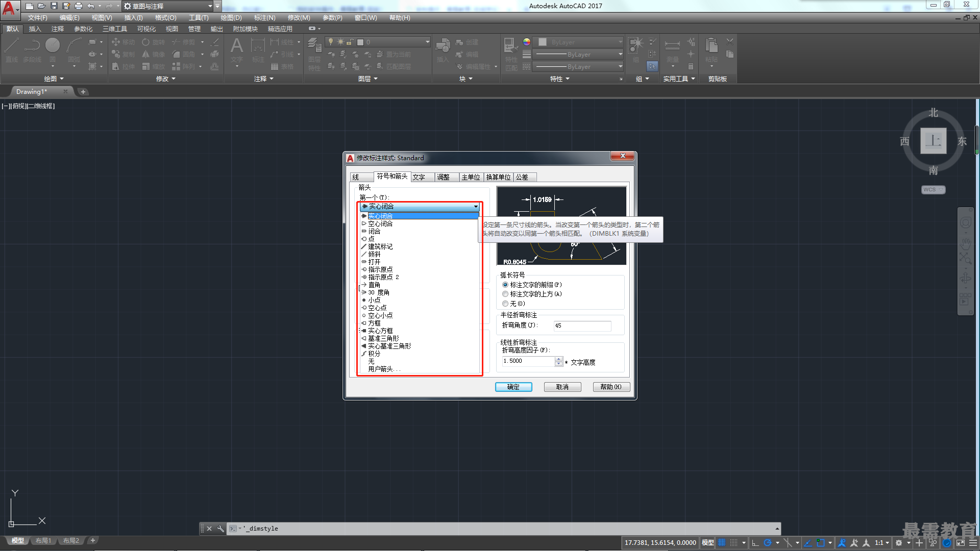Increase 折弯高度因子 with the up arrow
This screenshot has width=980, height=551.
[558, 359]
